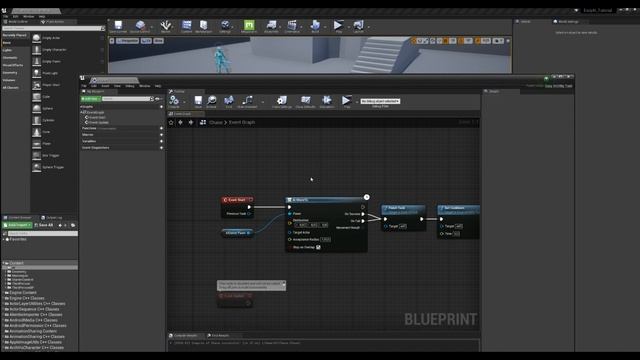Open File menu in blueprint editor

pos(84,86)
